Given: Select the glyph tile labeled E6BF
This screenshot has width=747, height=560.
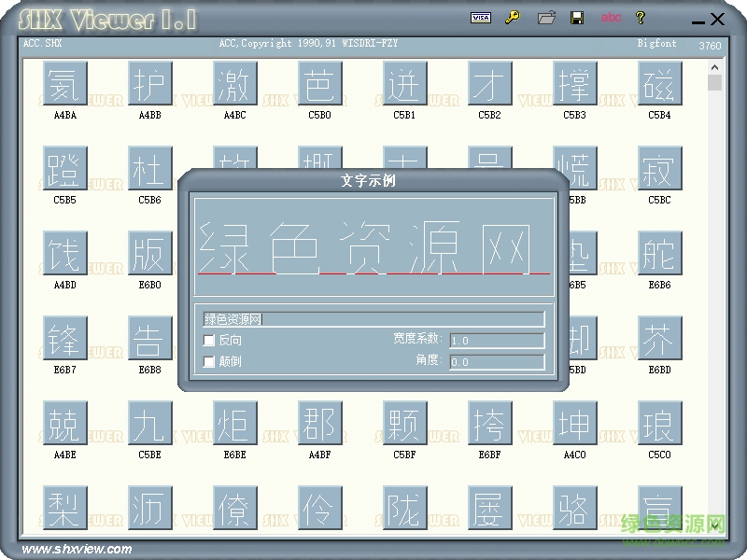Looking at the screenshot, I should 489,423.
